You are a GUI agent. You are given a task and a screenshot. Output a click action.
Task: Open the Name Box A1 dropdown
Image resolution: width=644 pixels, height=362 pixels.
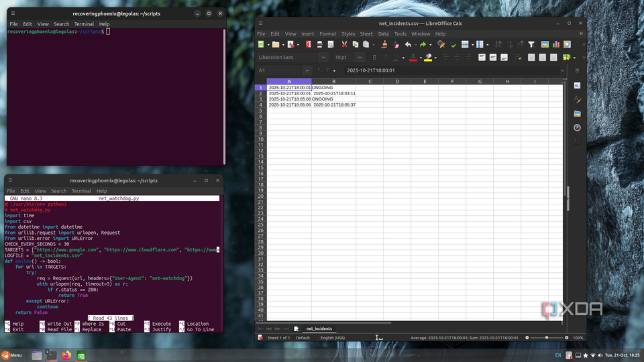coord(307,70)
